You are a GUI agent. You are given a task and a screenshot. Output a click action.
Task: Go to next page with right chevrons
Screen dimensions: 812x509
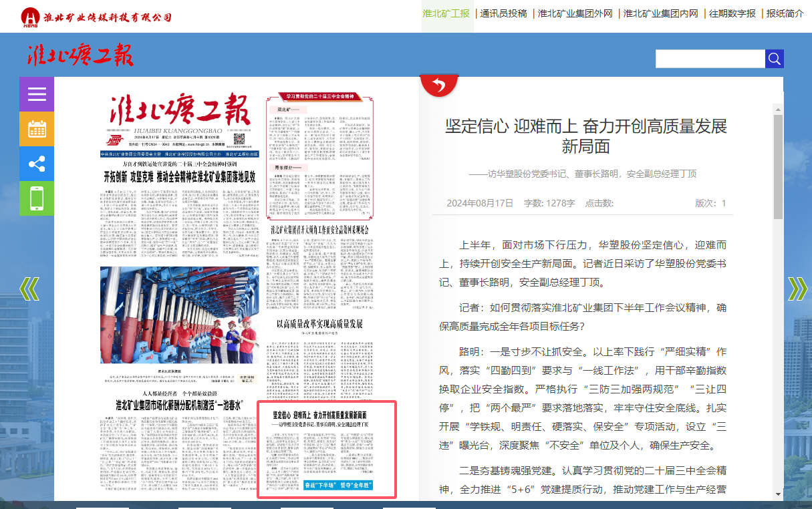797,288
